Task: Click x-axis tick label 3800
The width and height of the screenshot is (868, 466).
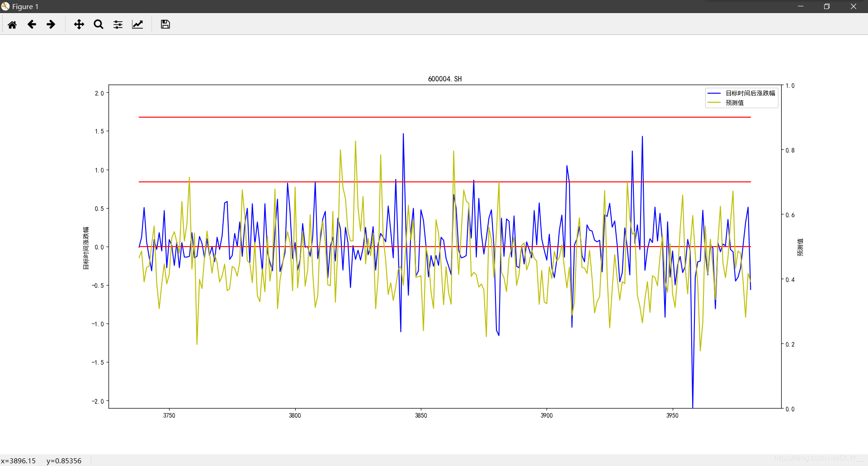Action: coord(295,415)
